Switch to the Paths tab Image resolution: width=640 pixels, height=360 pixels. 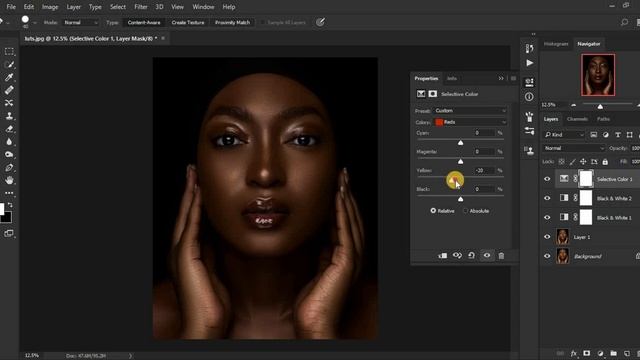[x=603, y=119]
